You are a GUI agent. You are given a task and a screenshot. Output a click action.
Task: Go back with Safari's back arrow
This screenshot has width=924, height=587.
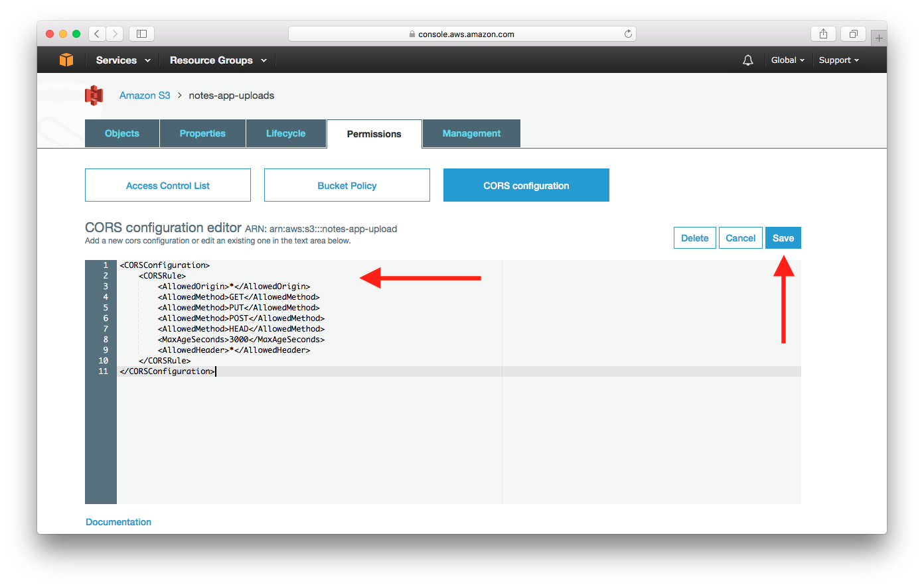(x=97, y=34)
